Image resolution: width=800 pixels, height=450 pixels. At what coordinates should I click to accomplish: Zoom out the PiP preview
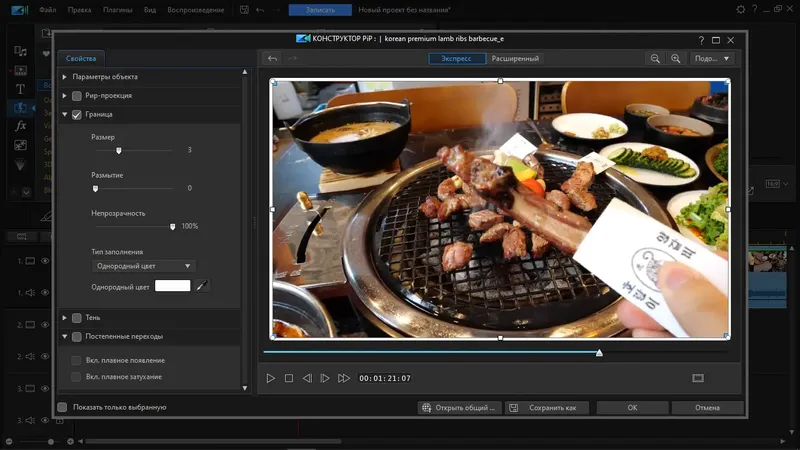pos(655,59)
